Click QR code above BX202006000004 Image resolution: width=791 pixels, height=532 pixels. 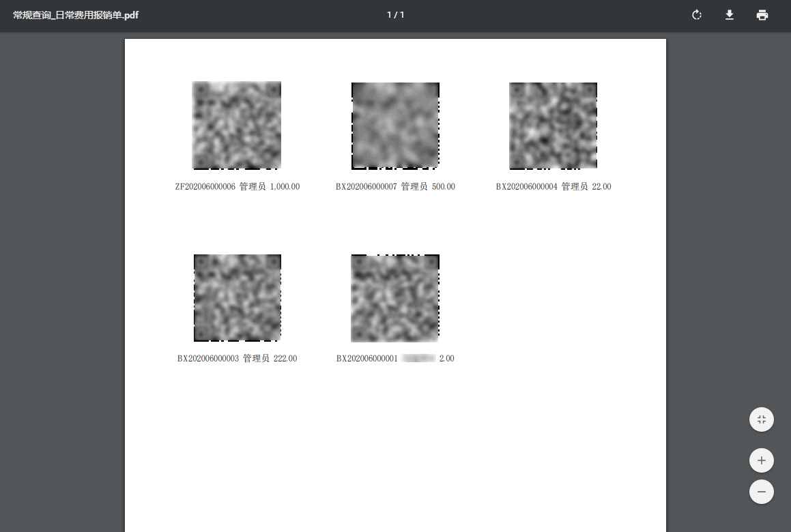coord(553,125)
